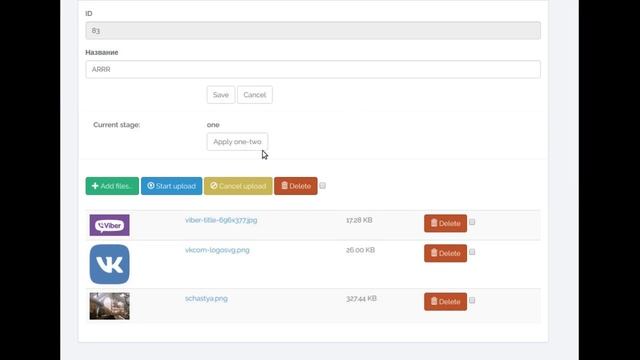Click the Cancel button next to Save

coord(255,95)
